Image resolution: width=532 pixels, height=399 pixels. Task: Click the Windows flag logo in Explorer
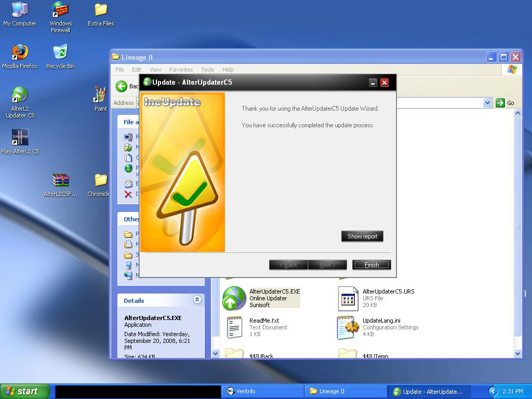(512, 70)
